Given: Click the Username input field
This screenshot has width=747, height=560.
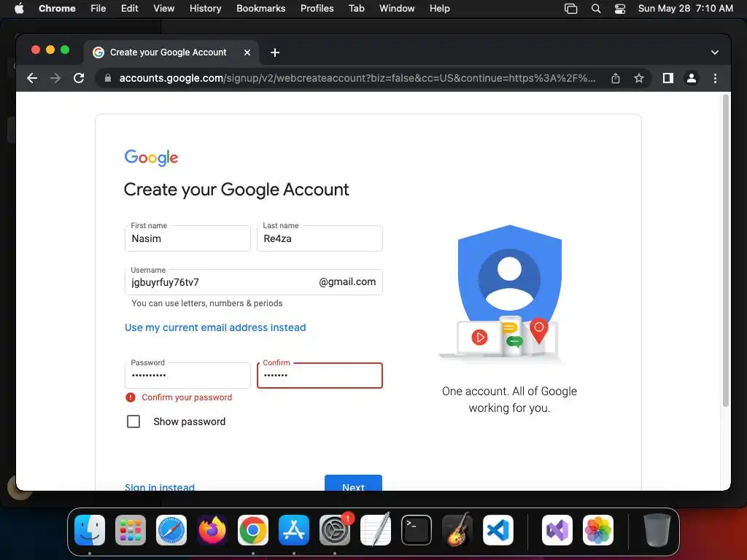Looking at the screenshot, I should click(253, 282).
